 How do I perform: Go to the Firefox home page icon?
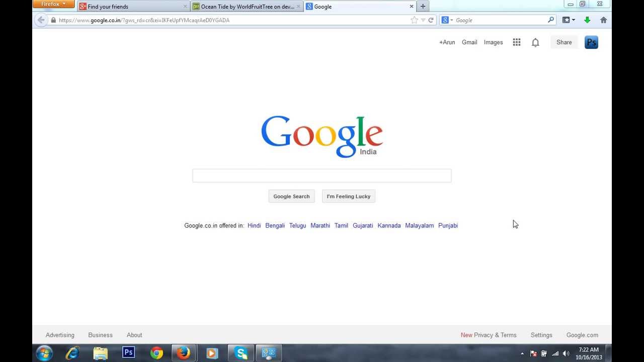604,20
